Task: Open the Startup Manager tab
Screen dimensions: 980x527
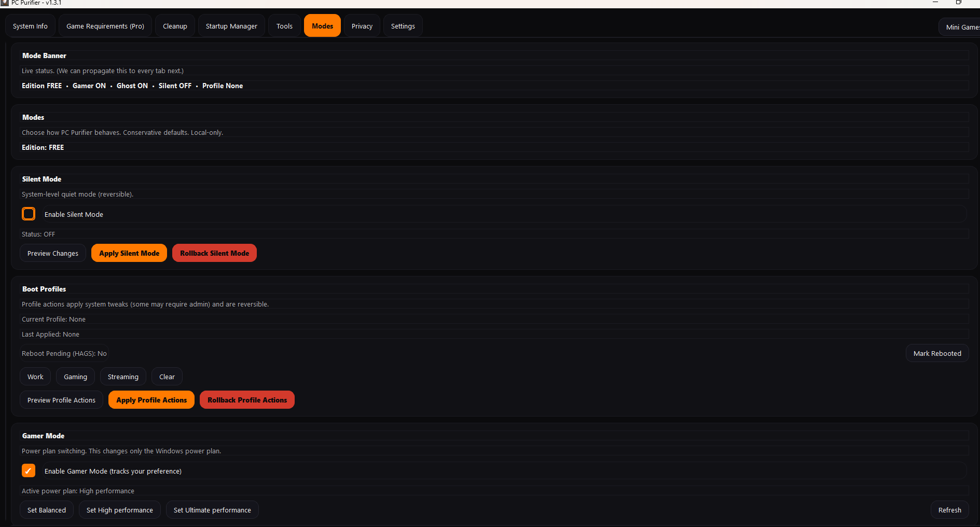Action: click(x=231, y=25)
